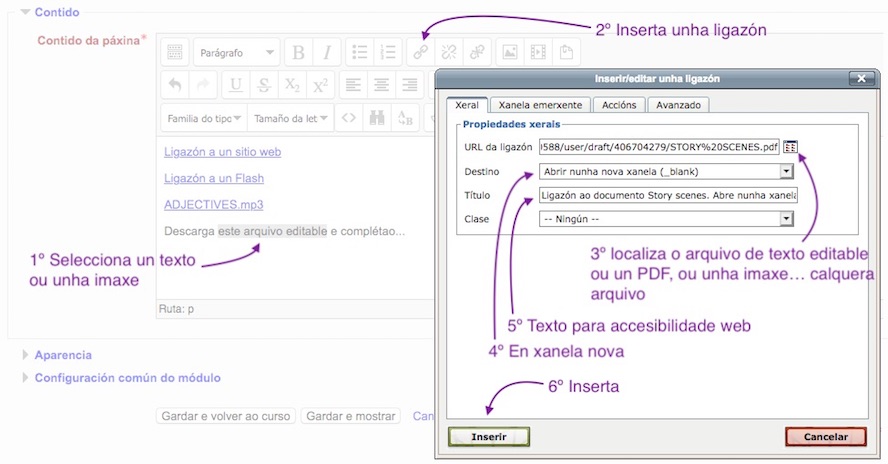Open the HTML source code editor
The height and width of the screenshot is (464, 888).
point(349,118)
